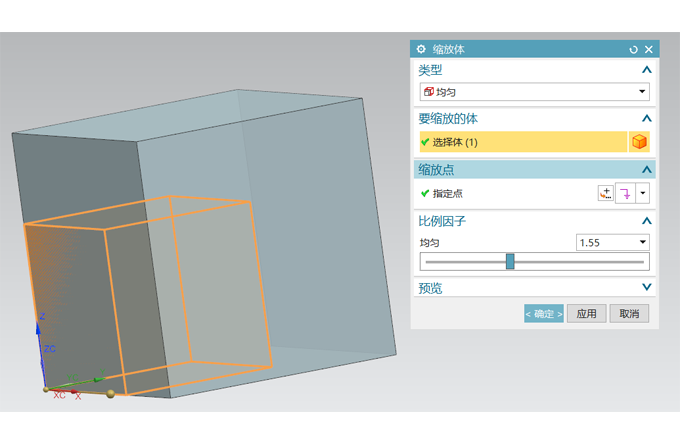Expand the 预览 section
680x444 pixels.
pos(646,288)
